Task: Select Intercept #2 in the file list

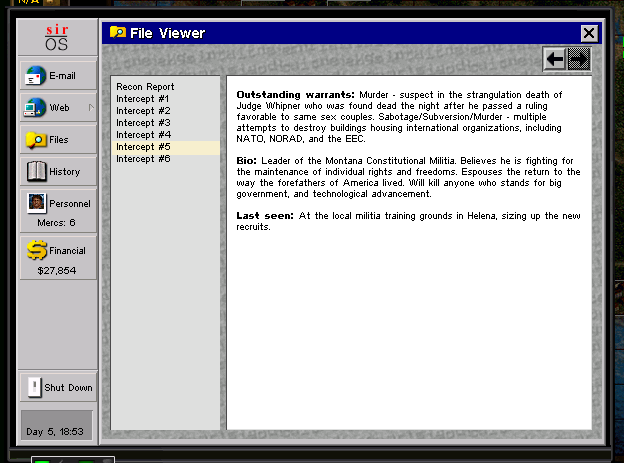Action: click(165, 111)
